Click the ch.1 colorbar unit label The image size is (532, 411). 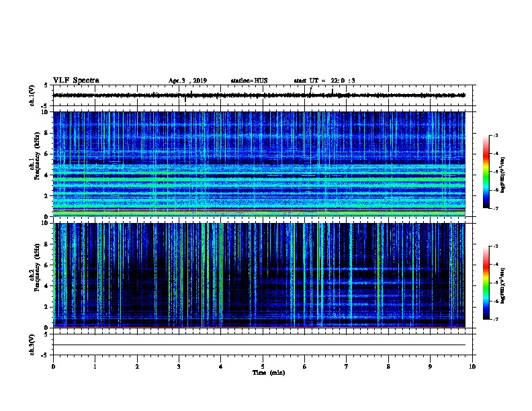(x=502, y=175)
